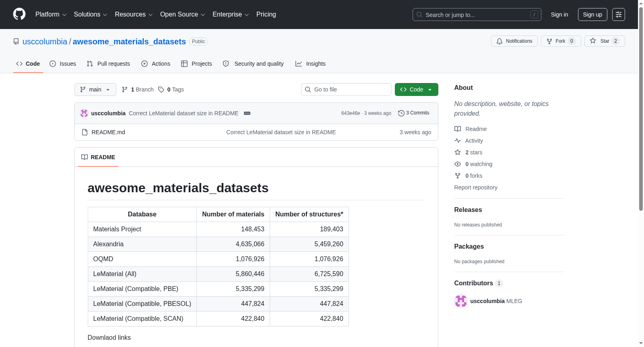The image size is (644, 347).
Task: Open the 643e46e commit hash link
Action: tap(351, 113)
